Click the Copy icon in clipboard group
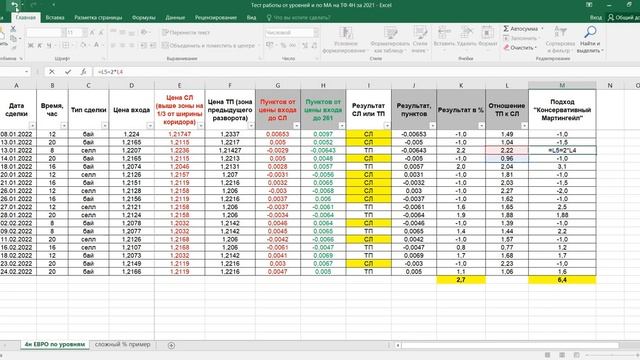640x360 pixels. (13, 38)
